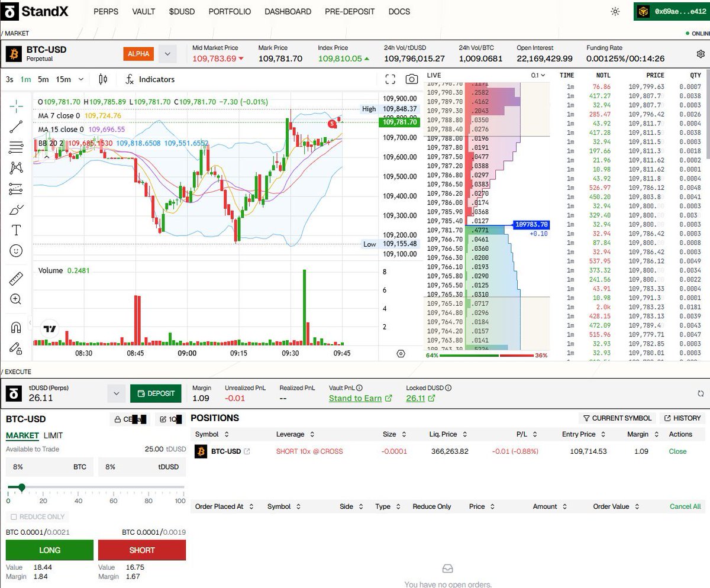Open more chart intervals dropdown
710x588 pixels.
(x=81, y=79)
